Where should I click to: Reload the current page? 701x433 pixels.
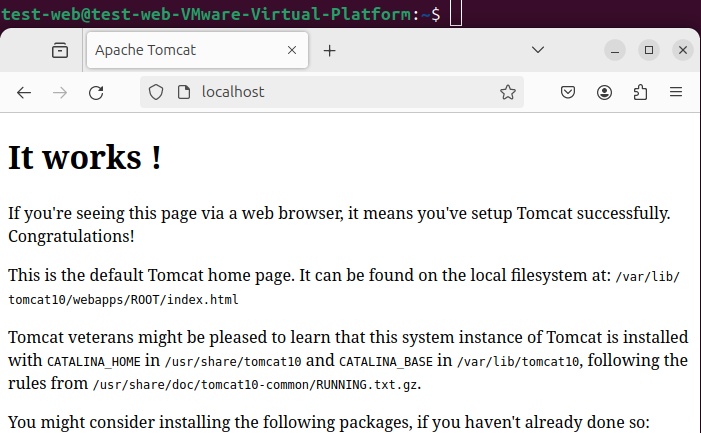(96, 92)
